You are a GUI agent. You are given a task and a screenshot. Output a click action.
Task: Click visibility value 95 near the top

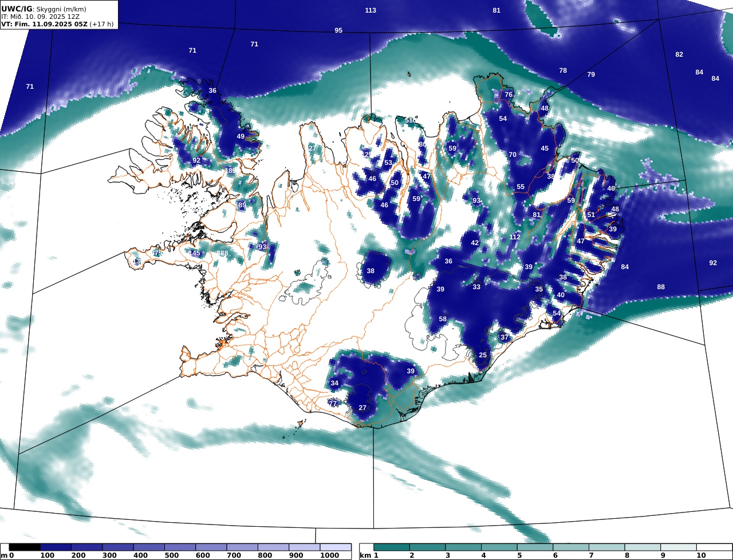(338, 30)
